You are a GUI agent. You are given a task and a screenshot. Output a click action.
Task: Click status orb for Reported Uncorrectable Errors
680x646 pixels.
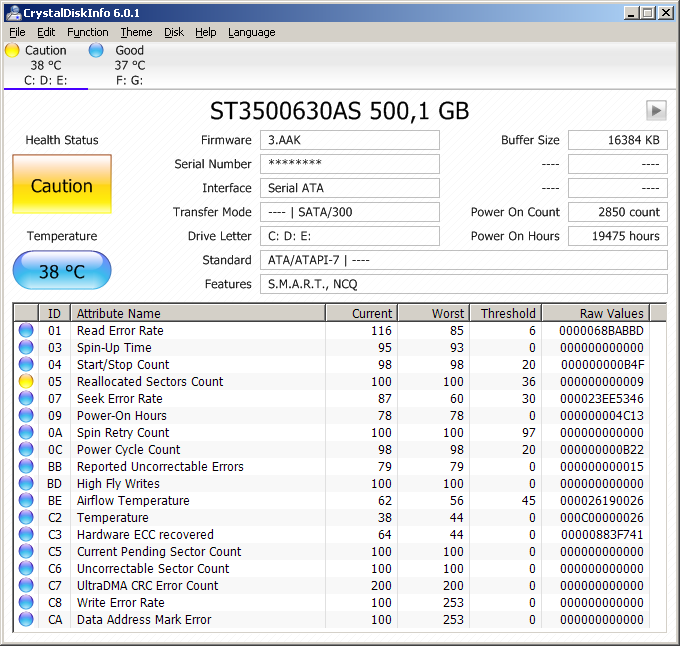(x=26, y=467)
